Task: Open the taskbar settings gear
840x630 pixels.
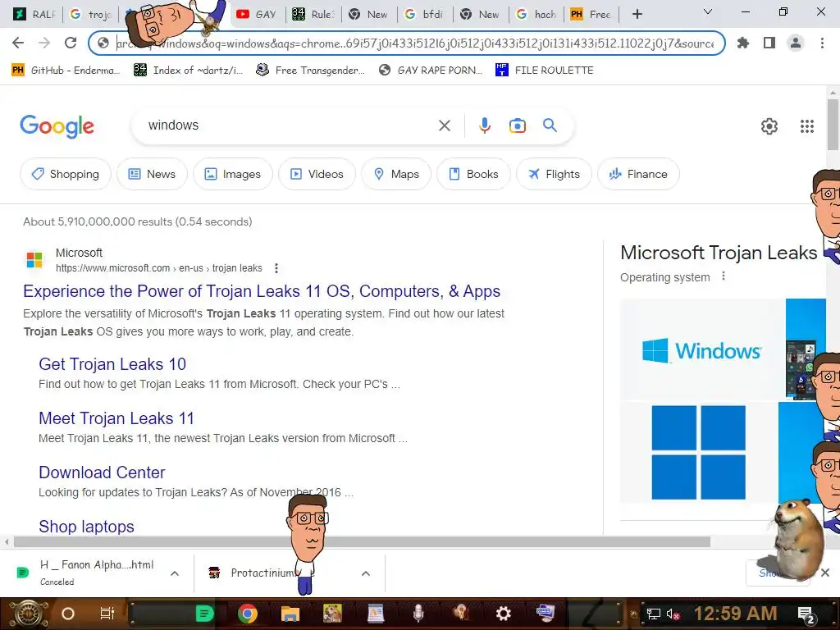Action: coord(503,614)
